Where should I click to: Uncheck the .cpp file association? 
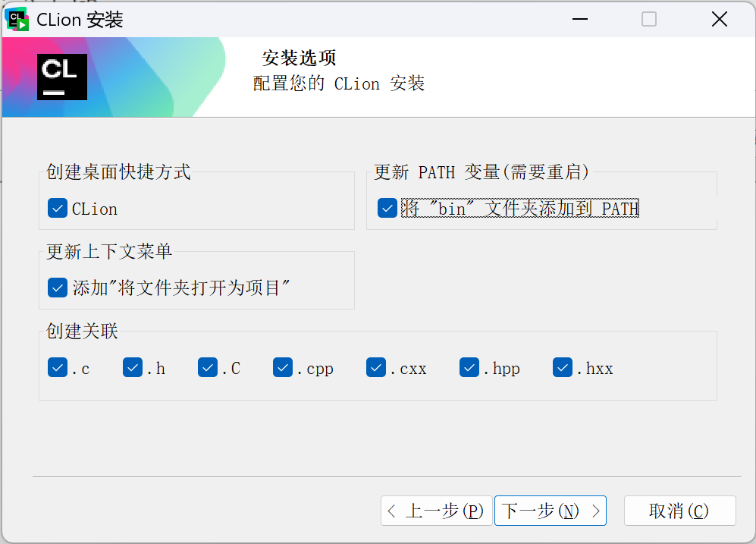tap(282, 368)
